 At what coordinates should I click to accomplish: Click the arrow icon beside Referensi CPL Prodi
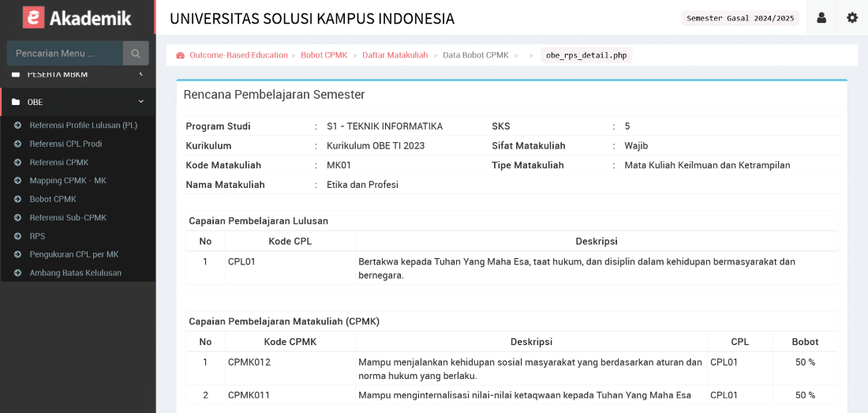click(17, 144)
